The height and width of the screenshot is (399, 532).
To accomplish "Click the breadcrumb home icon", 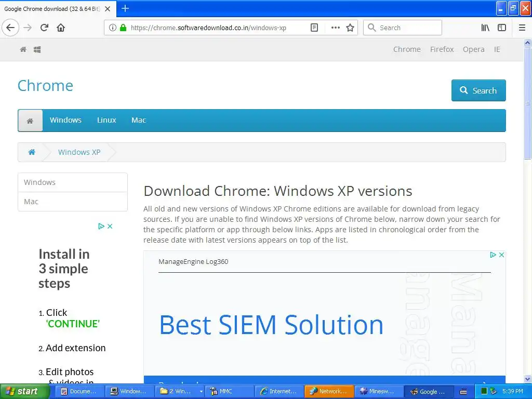I will point(32,152).
